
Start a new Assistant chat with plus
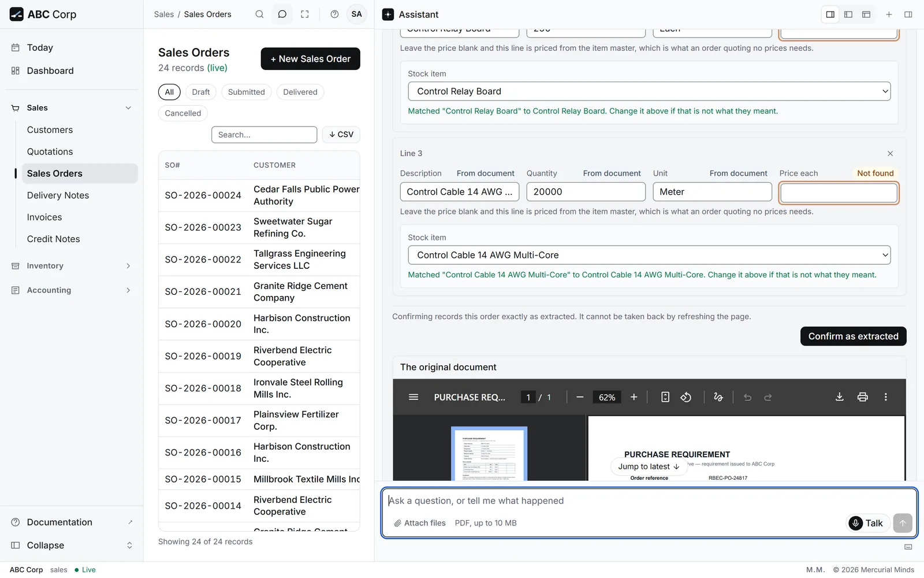pyautogui.click(x=889, y=14)
